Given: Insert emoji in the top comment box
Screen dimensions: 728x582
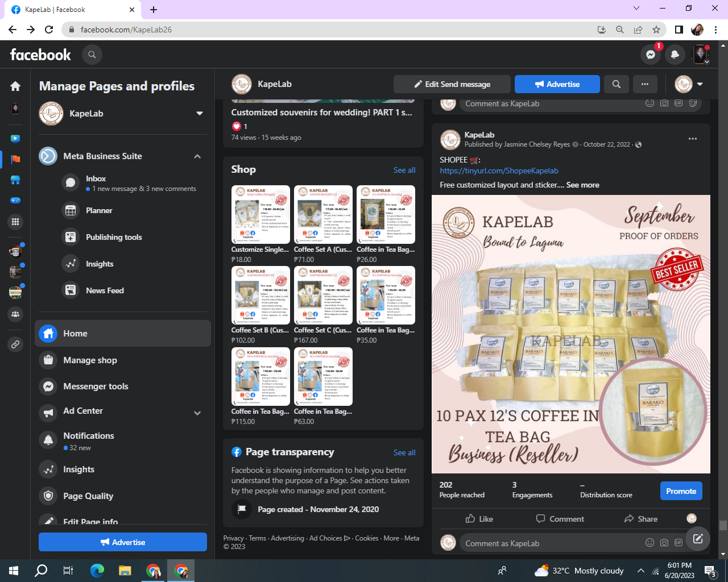Looking at the screenshot, I should click(650, 103).
